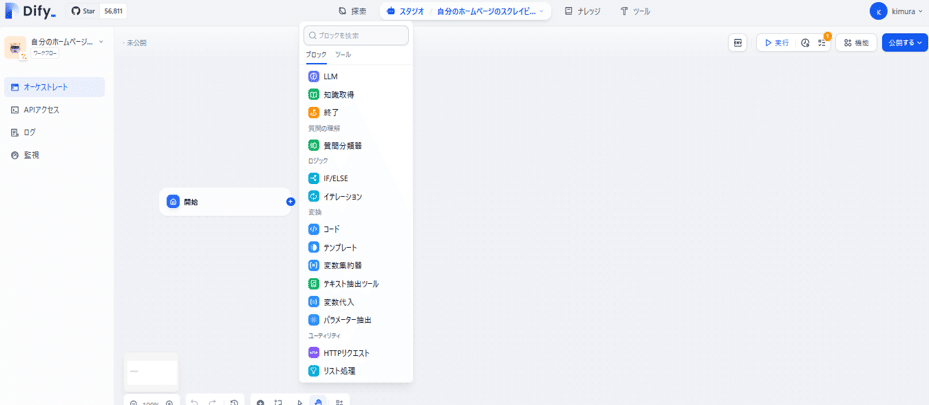This screenshot has width=929, height=405.
Task: Expand the app info chevron in sidebar
Action: coord(101,42)
